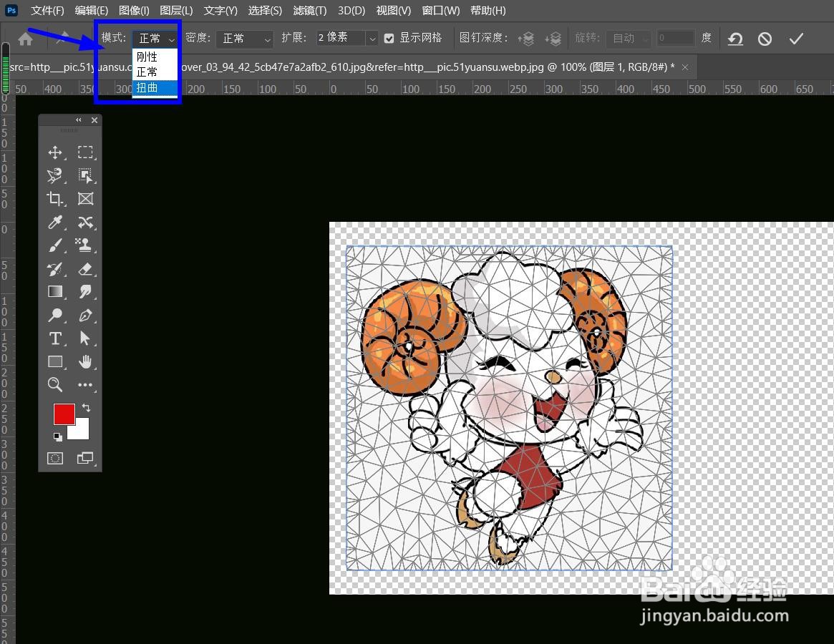
Task: Open the 选择(S) menu
Action: pyautogui.click(x=265, y=11)
